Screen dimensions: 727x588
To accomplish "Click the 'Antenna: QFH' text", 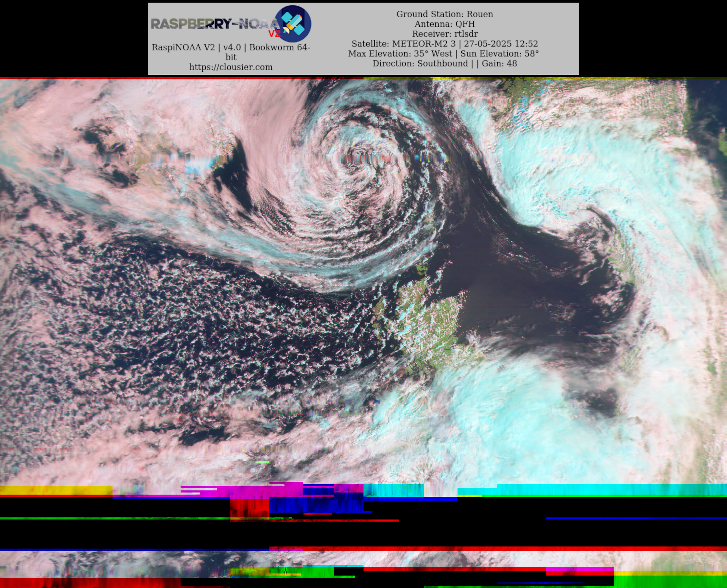I will click(x=445, y=24).
